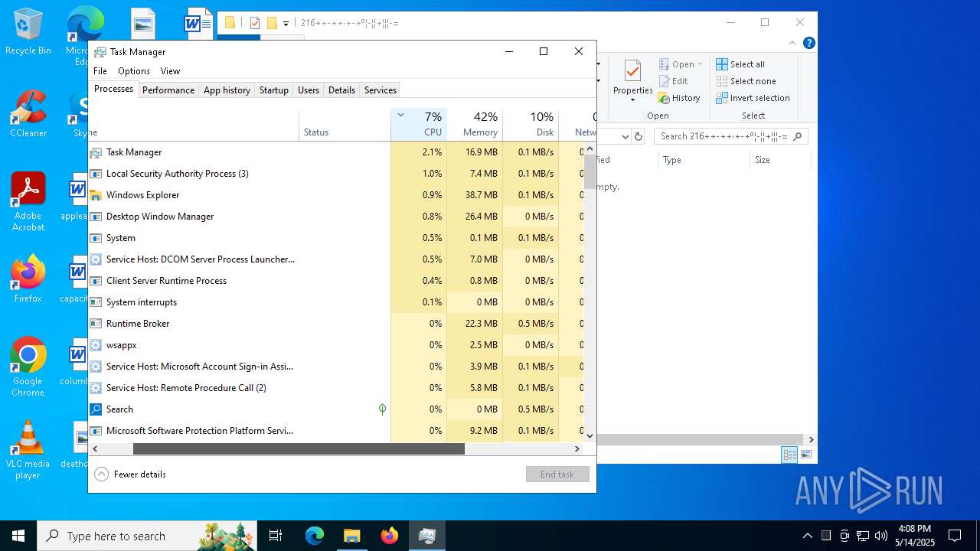This screenshot has height=551, width=980.
Task: Select the Local Security Authority Process icon
Action: click(96, 174)
